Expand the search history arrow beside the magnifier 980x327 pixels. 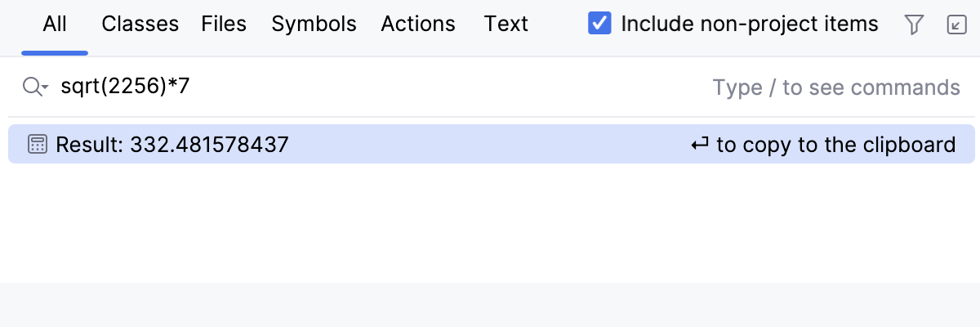pyautogui.click(x=46, y=87)
